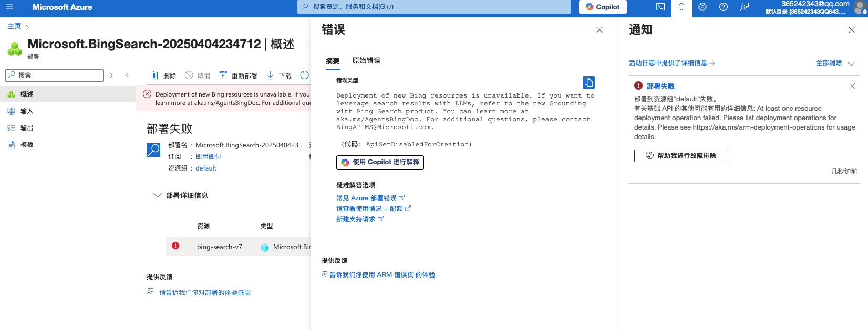Click the Microsoft Azure logo text
The height and width of the screenshot is (330, 868).
[x=62, y=7]
